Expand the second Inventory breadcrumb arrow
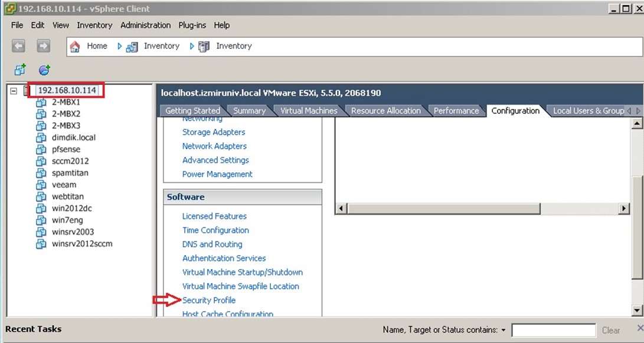The width and height of the screenshot is (644, 343). pos(192,47)
